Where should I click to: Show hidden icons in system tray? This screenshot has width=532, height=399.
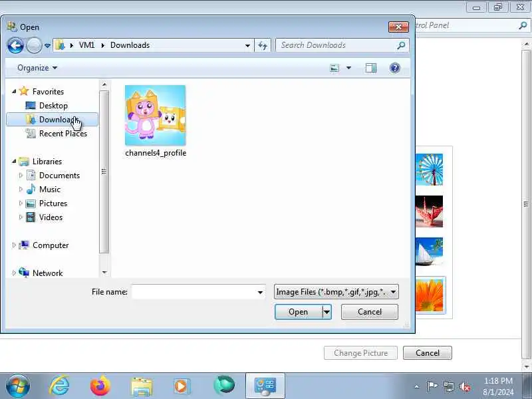click(417, 386)
